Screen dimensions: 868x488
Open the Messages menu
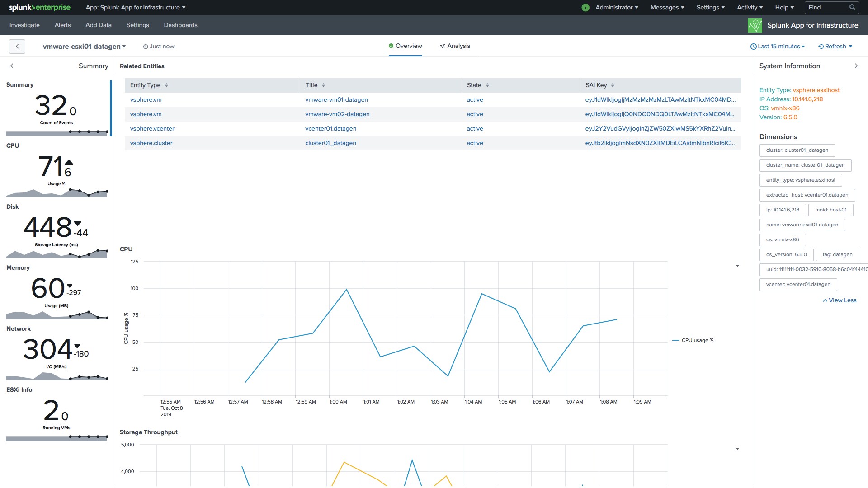point(667,7)
